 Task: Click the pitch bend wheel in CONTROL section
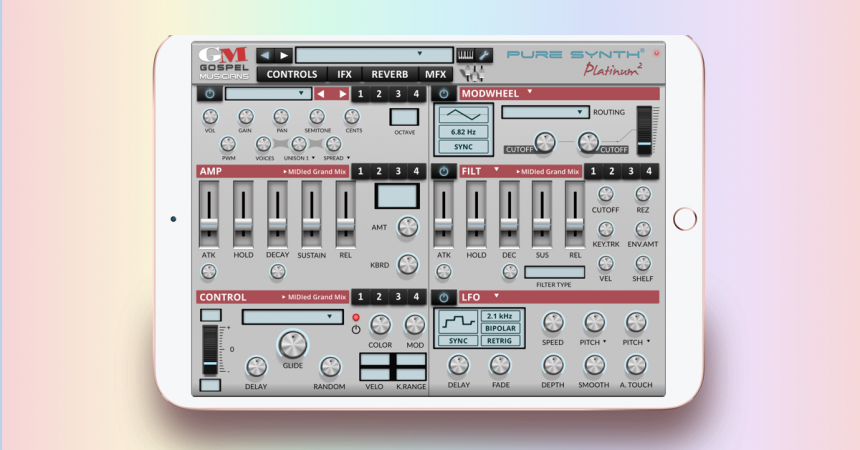click(x=210, y=350)
